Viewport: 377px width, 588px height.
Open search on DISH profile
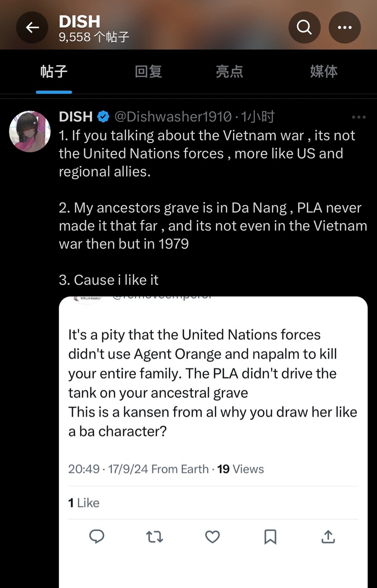tap(304, 27)
